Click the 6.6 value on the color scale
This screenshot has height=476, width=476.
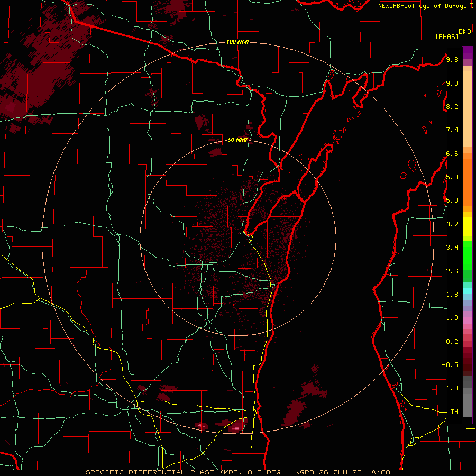click(452, 153)
